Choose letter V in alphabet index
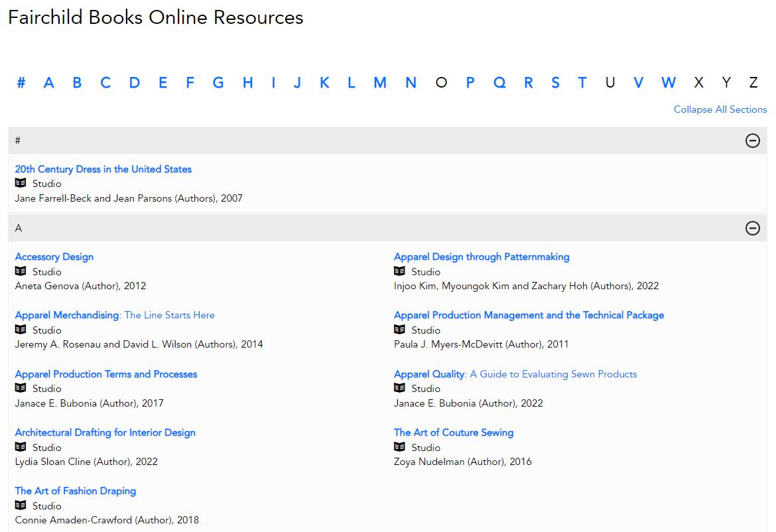 click(639, 82)
